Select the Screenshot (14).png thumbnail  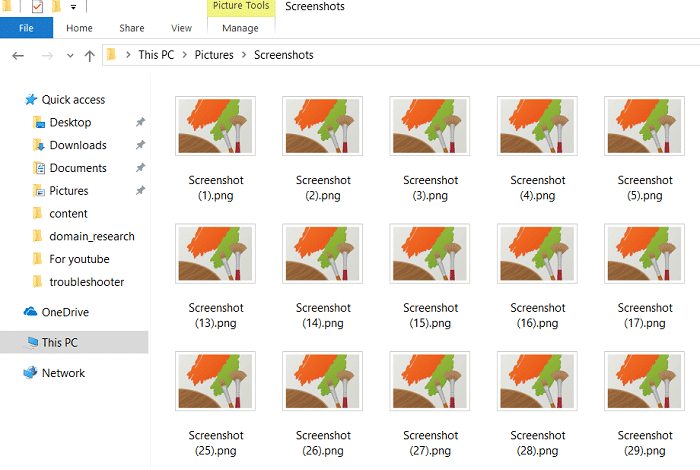[x=322, y=254]
